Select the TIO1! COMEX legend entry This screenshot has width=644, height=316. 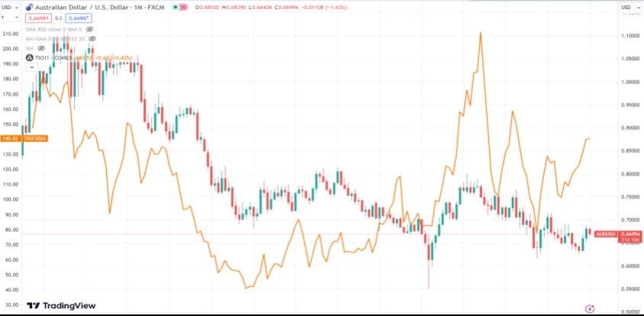53,57
